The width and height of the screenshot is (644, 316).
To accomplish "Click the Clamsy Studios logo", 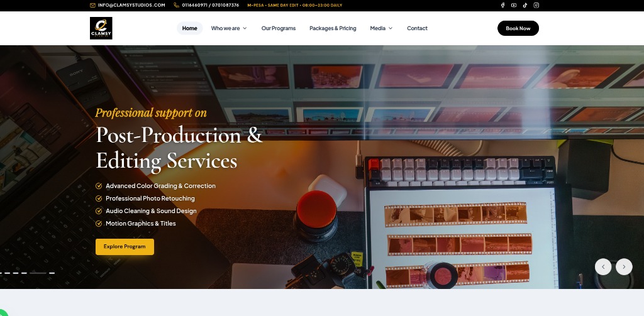I will (x=101, y=28).
